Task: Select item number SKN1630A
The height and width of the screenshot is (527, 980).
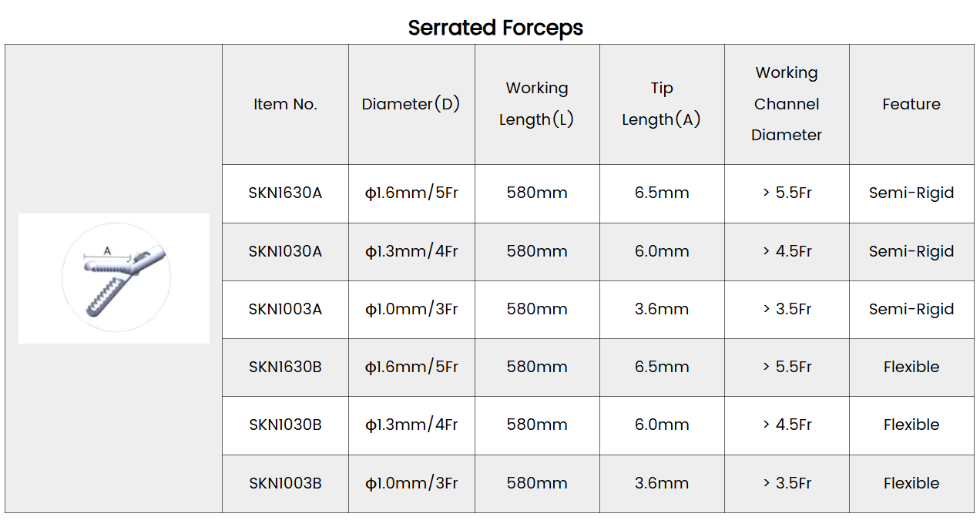Action: [286, 193]
